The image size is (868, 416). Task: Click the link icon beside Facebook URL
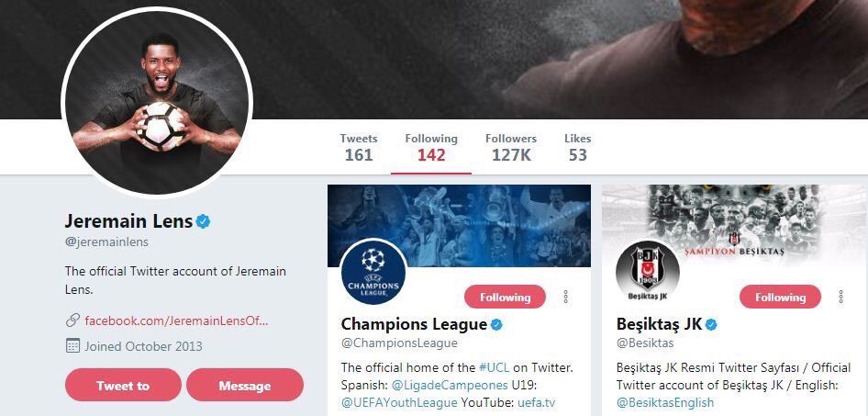(x=72, y=321)
